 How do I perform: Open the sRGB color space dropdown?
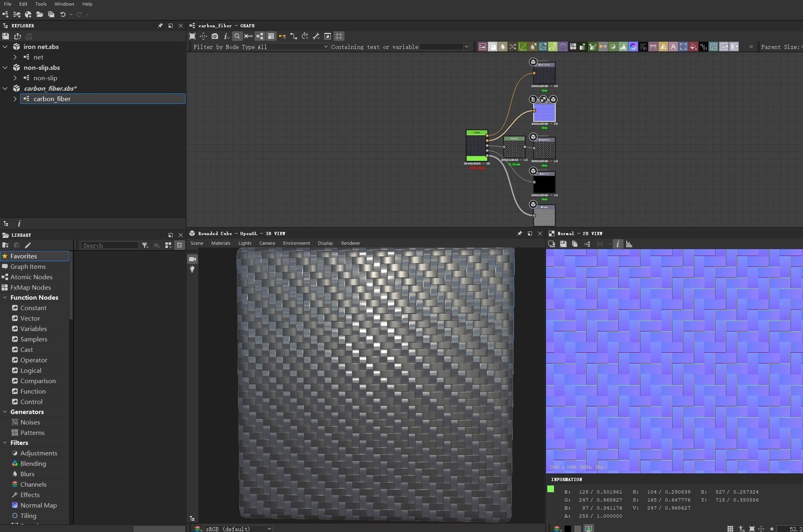pyautogui.click(x=238, y=529)
